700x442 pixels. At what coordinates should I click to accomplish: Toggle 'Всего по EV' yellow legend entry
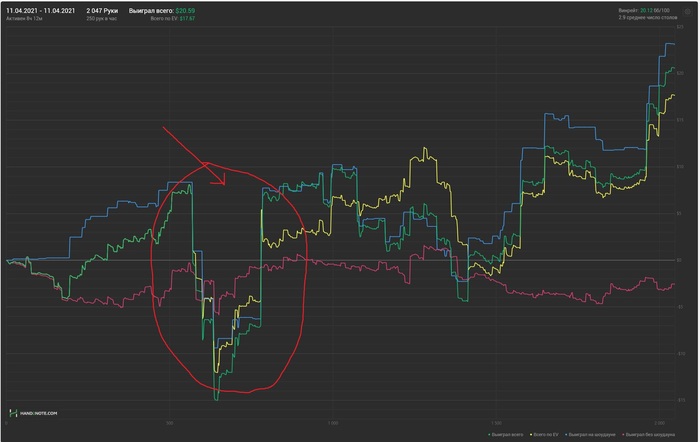544,434
